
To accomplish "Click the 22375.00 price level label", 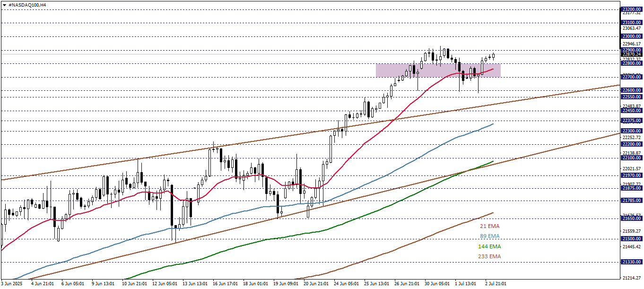I will [x=632, y=121].
